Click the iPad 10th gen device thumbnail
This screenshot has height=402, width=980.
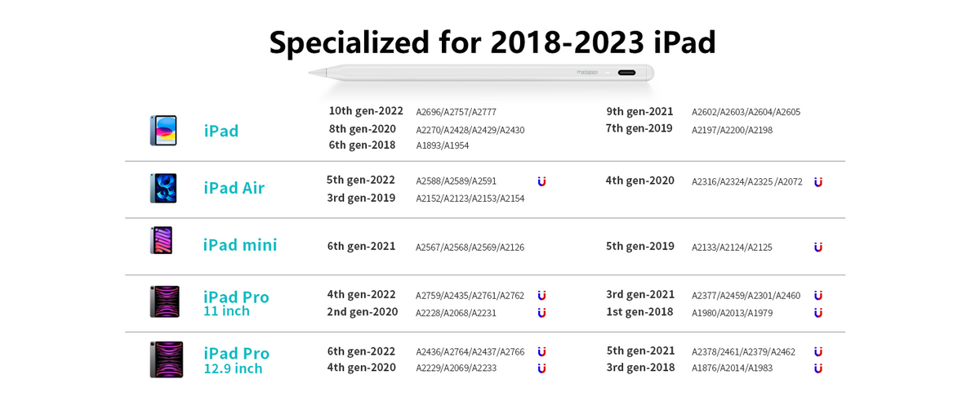(x=163, y=131)
